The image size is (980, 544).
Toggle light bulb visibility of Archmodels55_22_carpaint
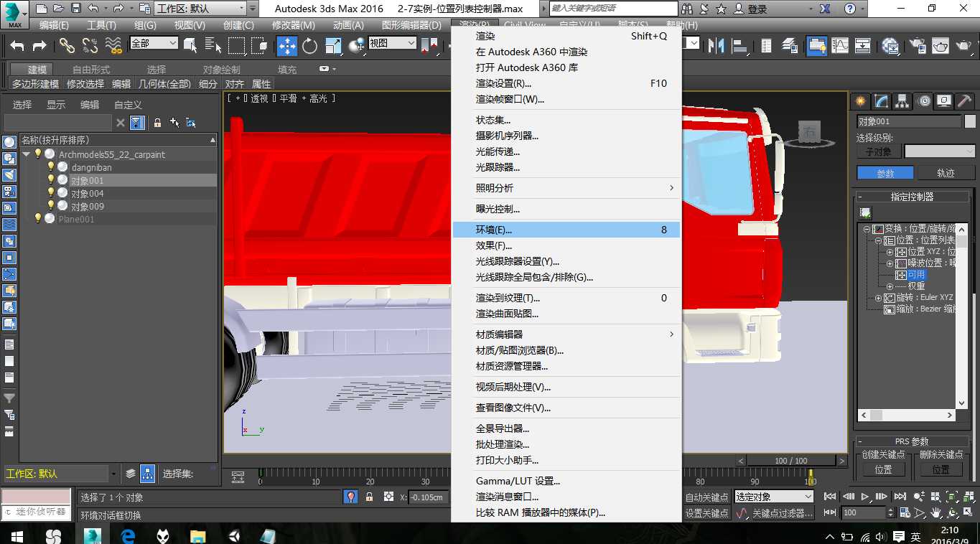coord(38,154)
